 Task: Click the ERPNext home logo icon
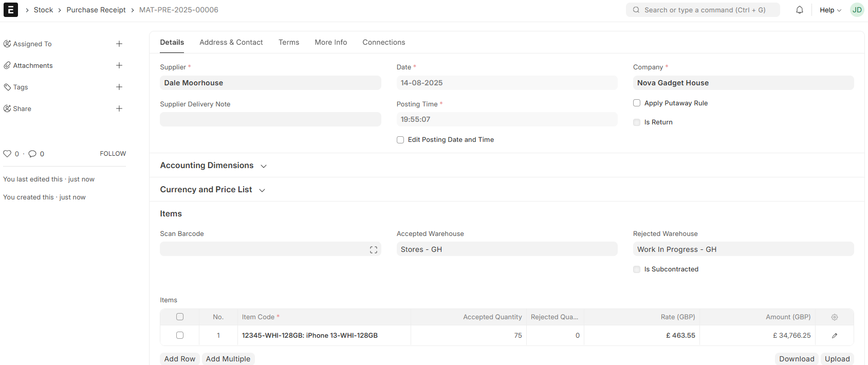click(10, 10)
